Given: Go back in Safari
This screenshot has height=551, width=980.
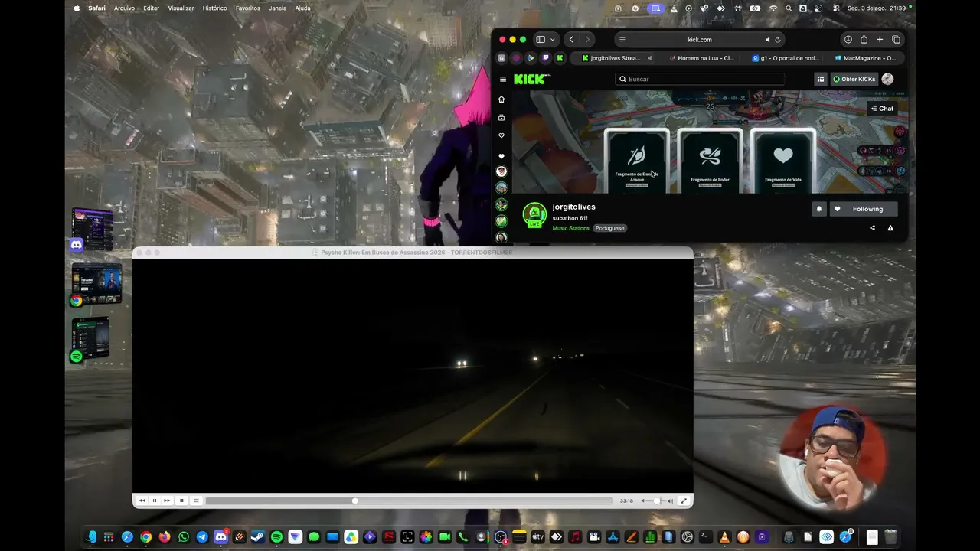Looking at the screenshot, I should point(571,40).
